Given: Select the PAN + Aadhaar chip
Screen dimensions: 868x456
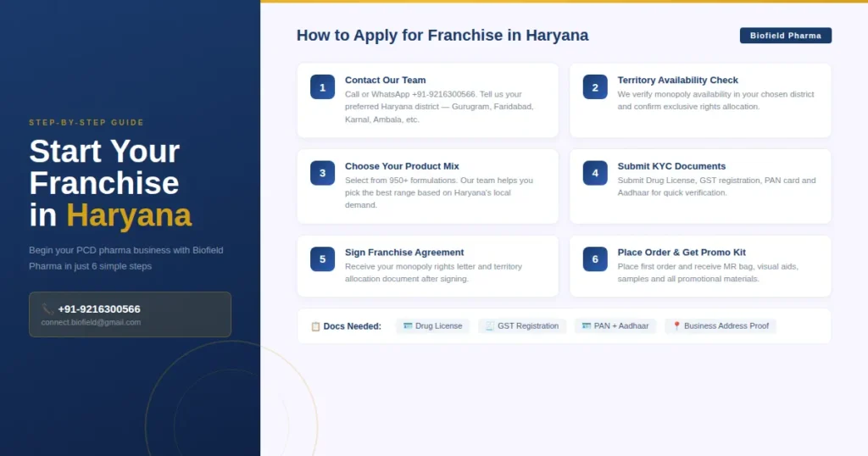Looking at the screenshot, I should [x=615, y=326].
